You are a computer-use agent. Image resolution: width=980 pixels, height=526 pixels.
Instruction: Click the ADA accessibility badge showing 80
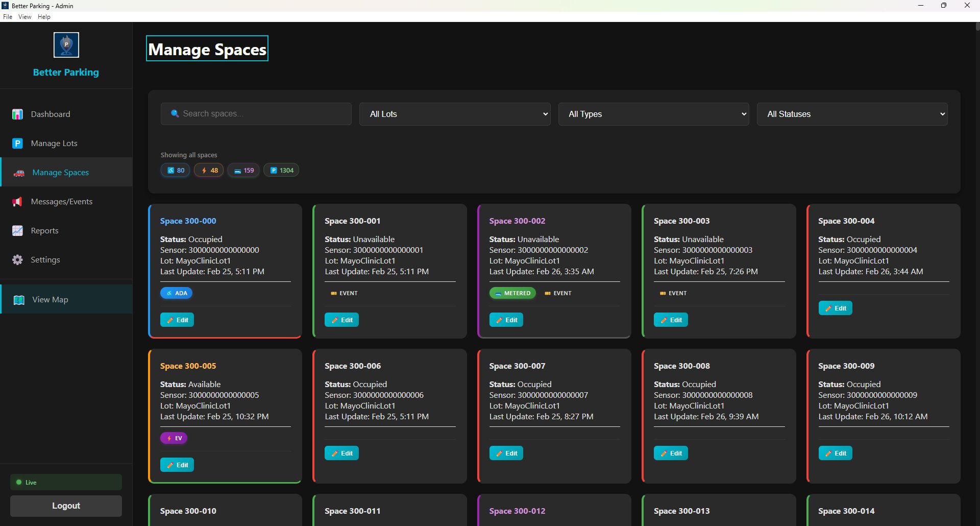click(x=175, y=170)
